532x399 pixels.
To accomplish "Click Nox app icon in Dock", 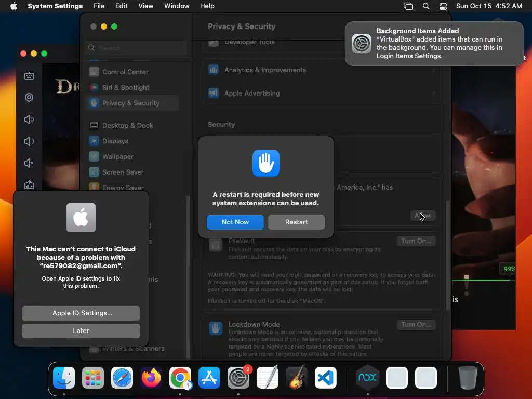I will click(x=367, y=378).
